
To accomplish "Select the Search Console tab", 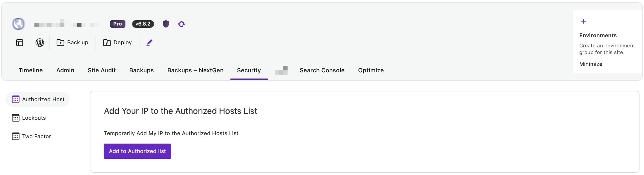I will coord(322,70).
